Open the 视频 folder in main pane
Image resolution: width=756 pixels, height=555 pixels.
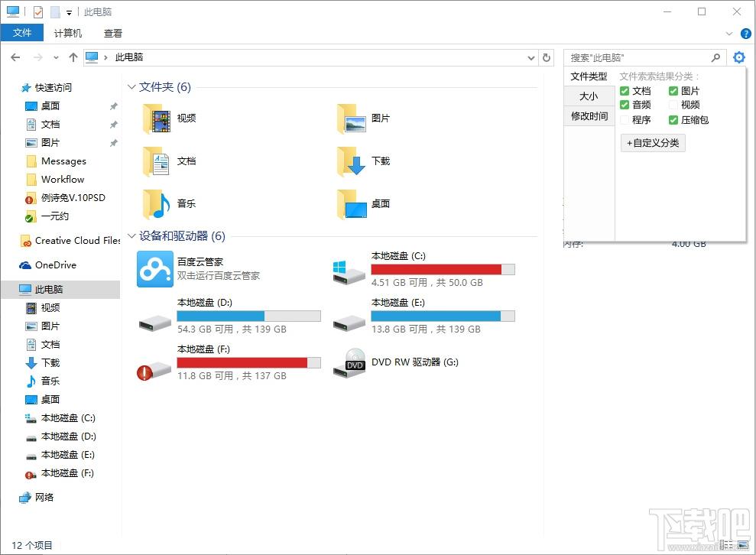[157, 118]
